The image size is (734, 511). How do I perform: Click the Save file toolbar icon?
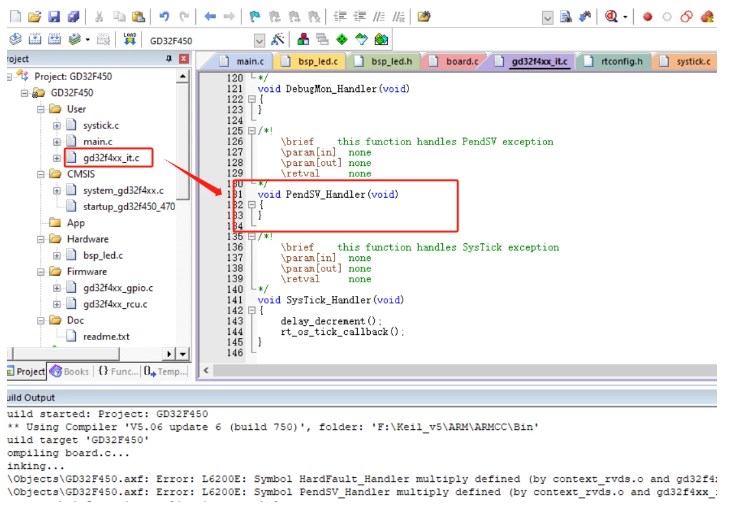55,17
